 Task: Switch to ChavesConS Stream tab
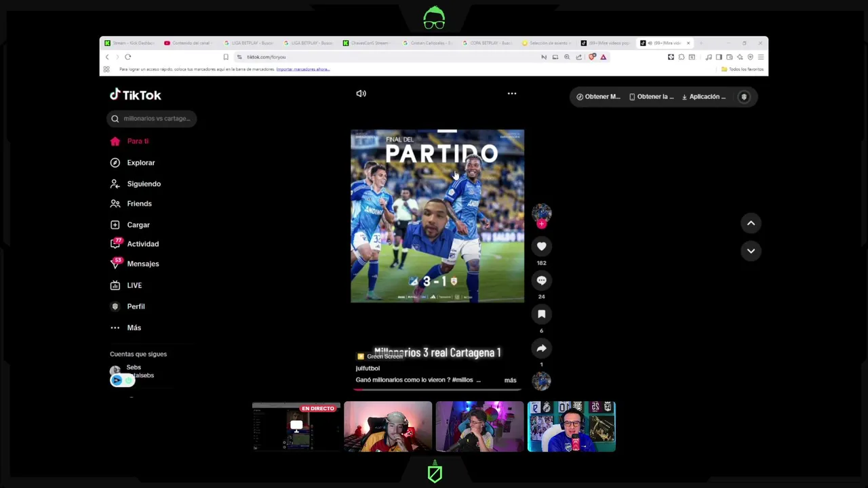tap(367, 43)
